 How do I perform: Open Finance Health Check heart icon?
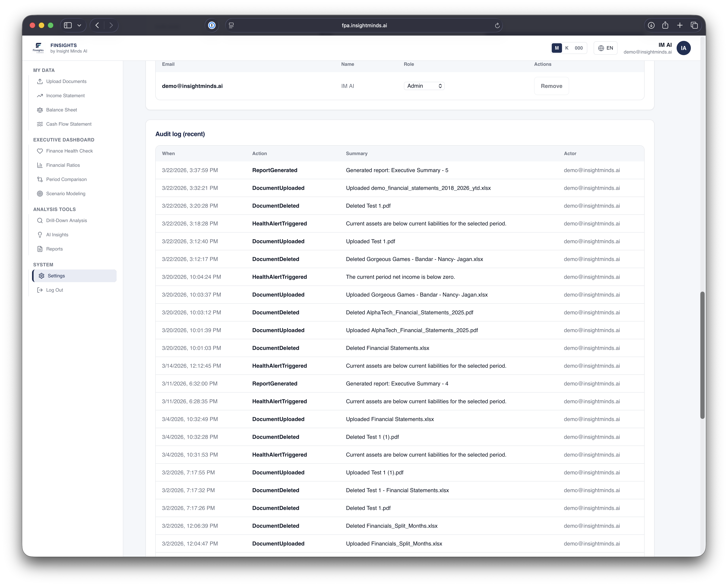[x=40, y=151]
